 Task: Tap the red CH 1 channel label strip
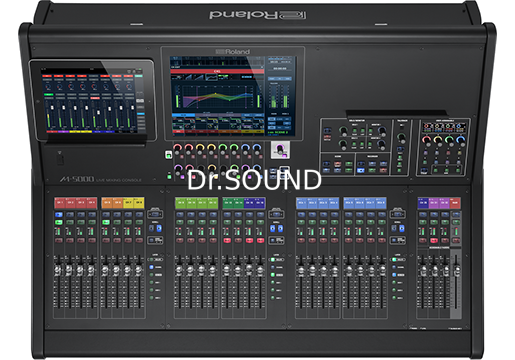59,203
